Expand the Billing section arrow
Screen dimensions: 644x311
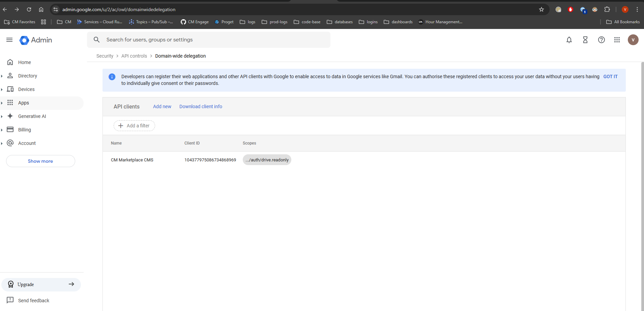(x=2, y=130)
